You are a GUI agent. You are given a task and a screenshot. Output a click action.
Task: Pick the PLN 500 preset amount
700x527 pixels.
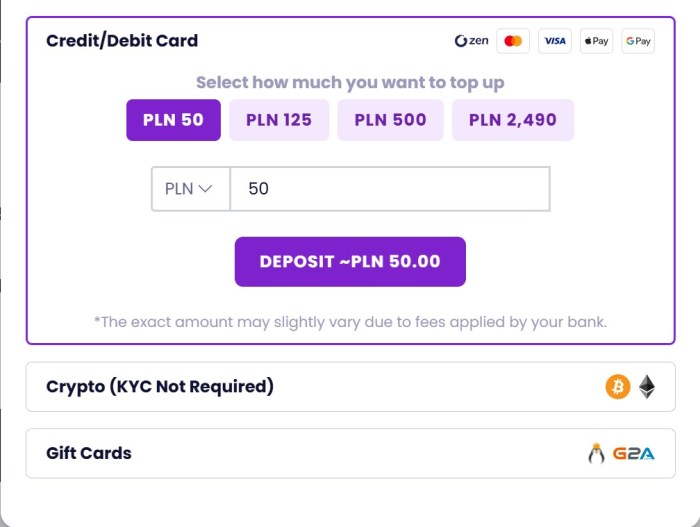pos(390,120)
